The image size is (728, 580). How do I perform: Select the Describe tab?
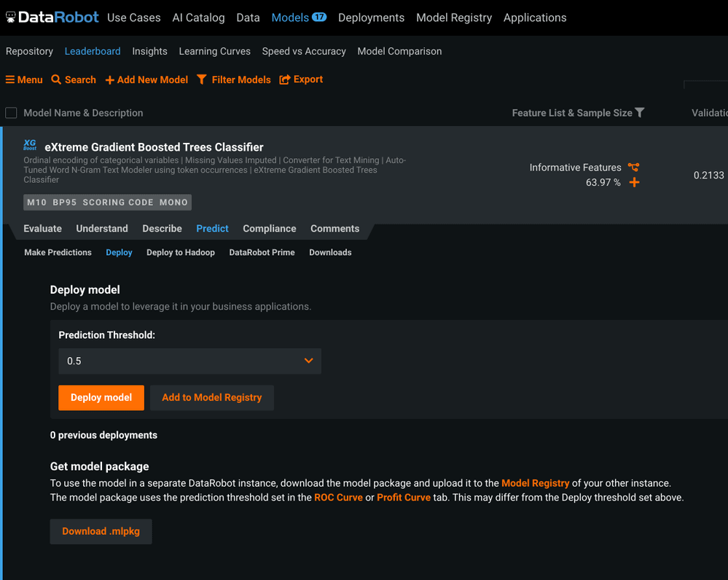(x=162, y=229)
